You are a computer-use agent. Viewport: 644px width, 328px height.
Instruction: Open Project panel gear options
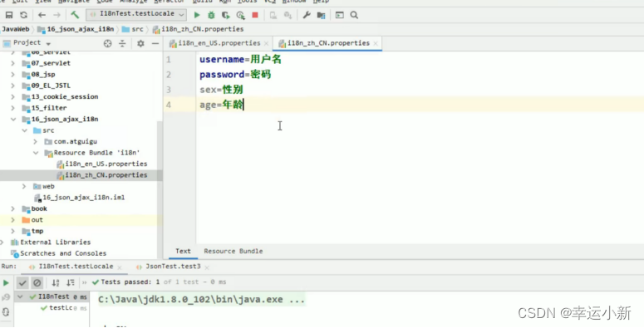(x=140, y=43)
